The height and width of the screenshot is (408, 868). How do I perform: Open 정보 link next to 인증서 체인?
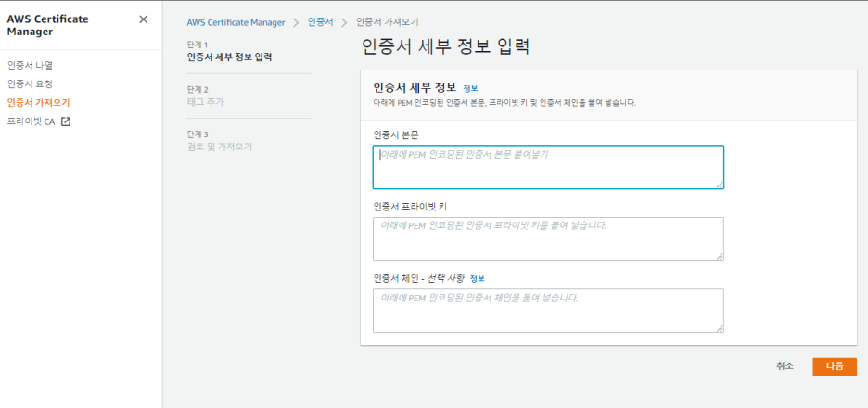(x=477, y=278)
